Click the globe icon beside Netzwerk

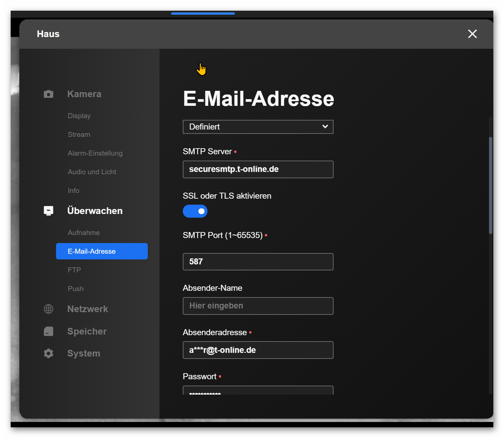click(48, 309)
